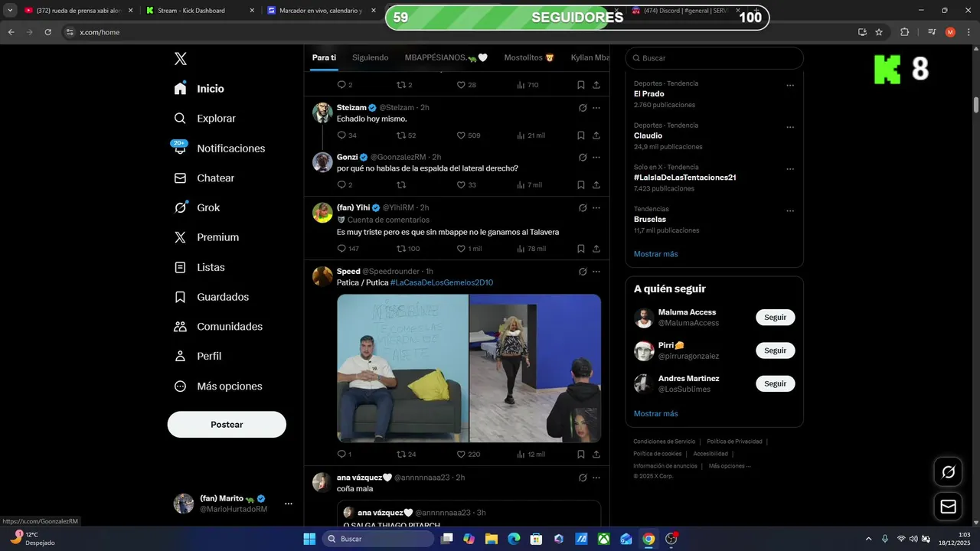Switch to the Siguiendo tab
The image size is (980, 551).
[371, 57]
